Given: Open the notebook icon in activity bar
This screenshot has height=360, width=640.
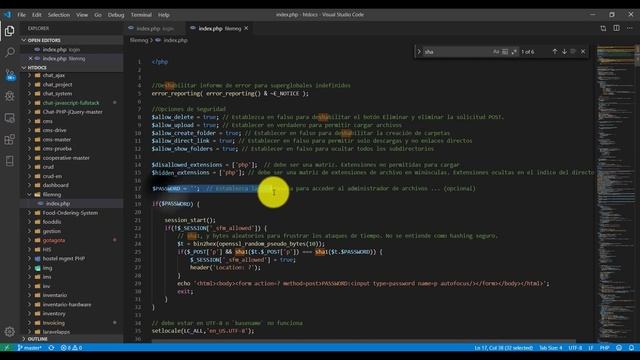Looking at the screenshot, I should (x=9, y=161).
